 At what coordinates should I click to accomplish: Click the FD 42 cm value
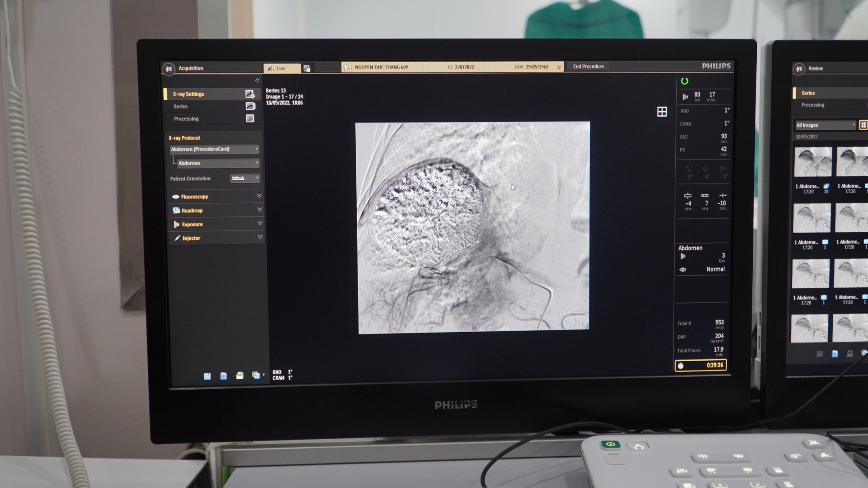pos(724,150)
